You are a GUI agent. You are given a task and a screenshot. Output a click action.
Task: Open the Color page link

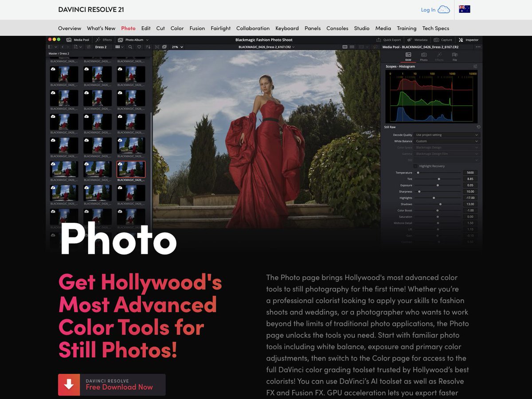pyautogui.click(x=177, y=28)
